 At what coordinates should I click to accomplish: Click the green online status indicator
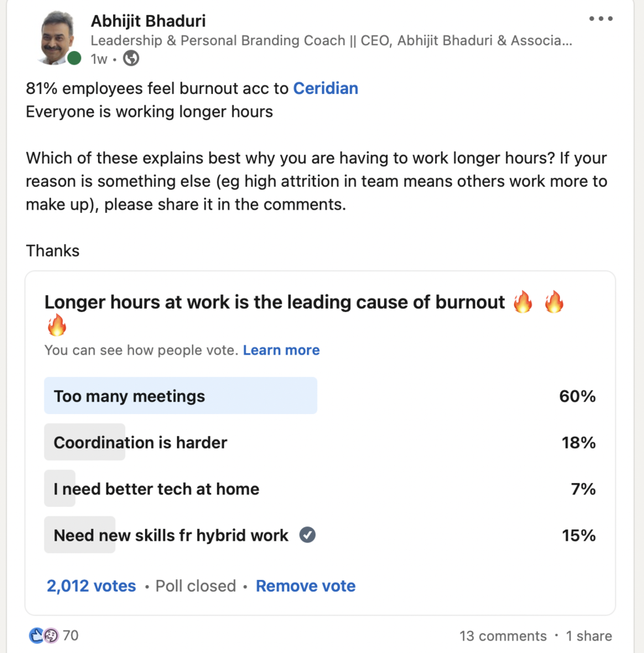click(74, 59)
